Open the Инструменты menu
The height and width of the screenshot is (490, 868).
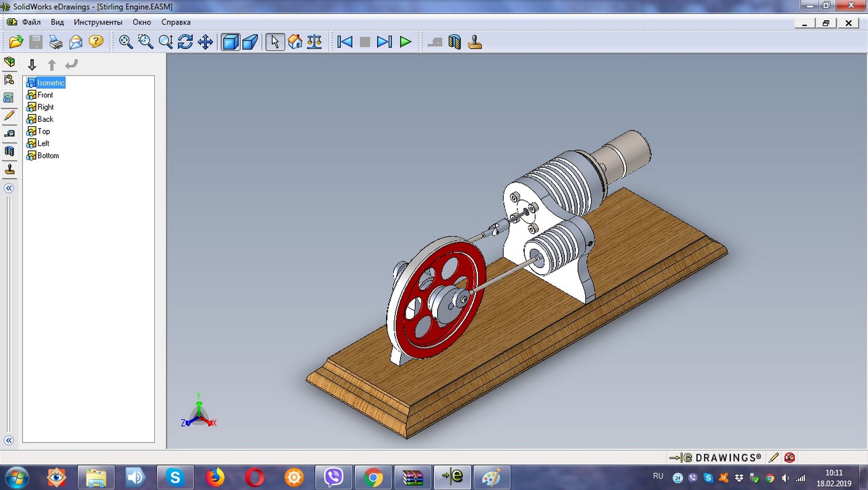98,22
